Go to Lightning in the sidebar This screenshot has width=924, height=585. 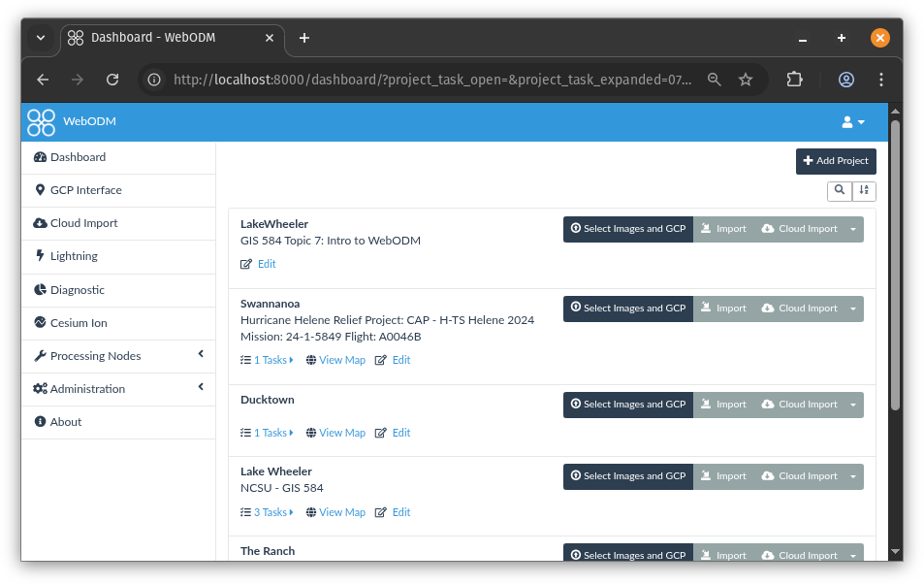tap(74, 256)
